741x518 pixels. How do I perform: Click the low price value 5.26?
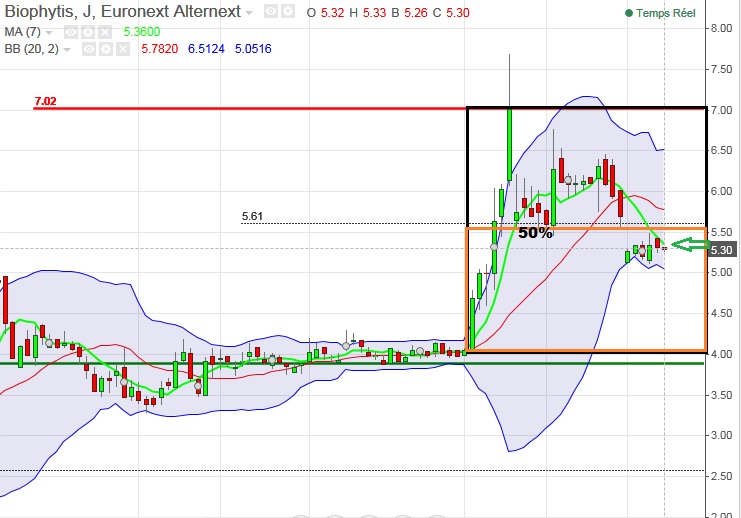(416, 13)
